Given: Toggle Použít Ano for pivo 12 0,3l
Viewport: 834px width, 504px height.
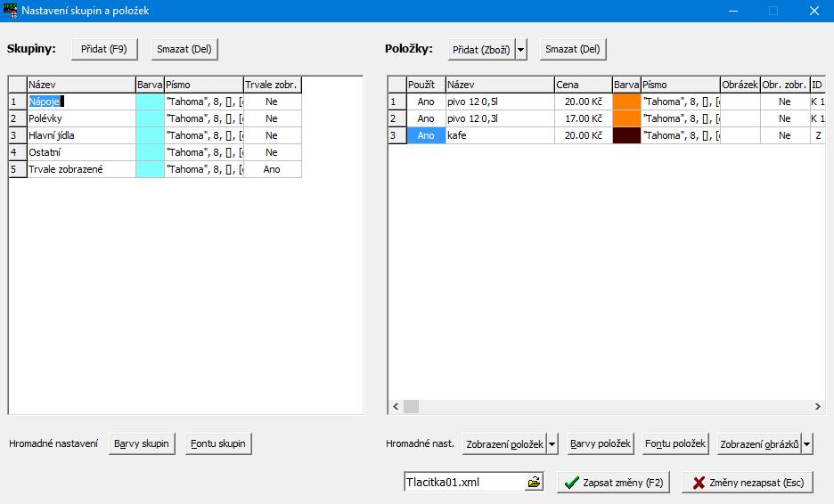Looking at the screenshot, I should tap(426, 118).
